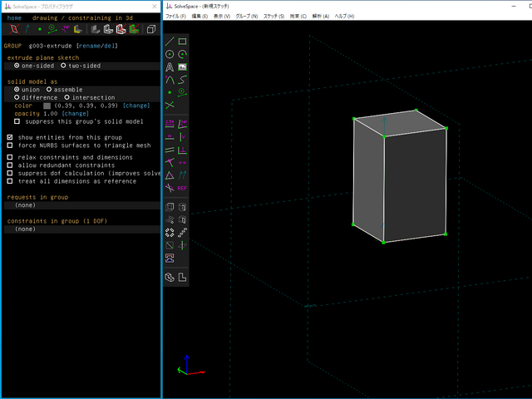Select the rectangle sketch tool
This screenshot has height=399, width=532.
pos(182,41)
